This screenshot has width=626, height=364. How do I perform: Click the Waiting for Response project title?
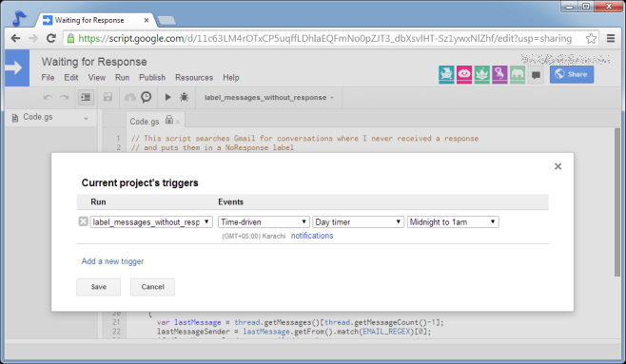point(94,62)
